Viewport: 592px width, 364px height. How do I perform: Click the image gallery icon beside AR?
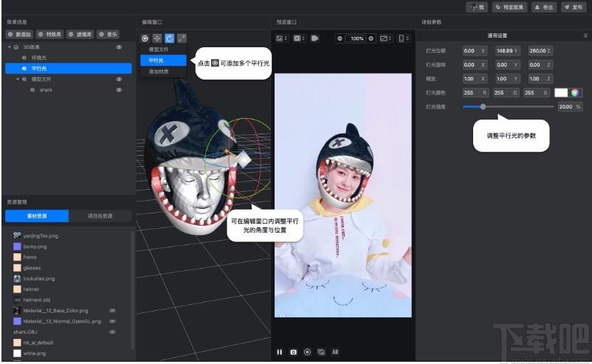(321, 352)
